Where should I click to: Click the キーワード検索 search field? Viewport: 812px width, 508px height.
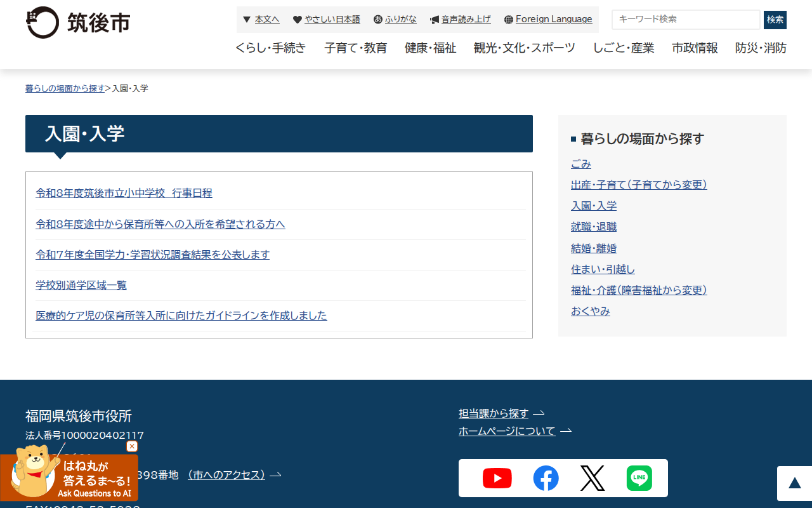686,20
